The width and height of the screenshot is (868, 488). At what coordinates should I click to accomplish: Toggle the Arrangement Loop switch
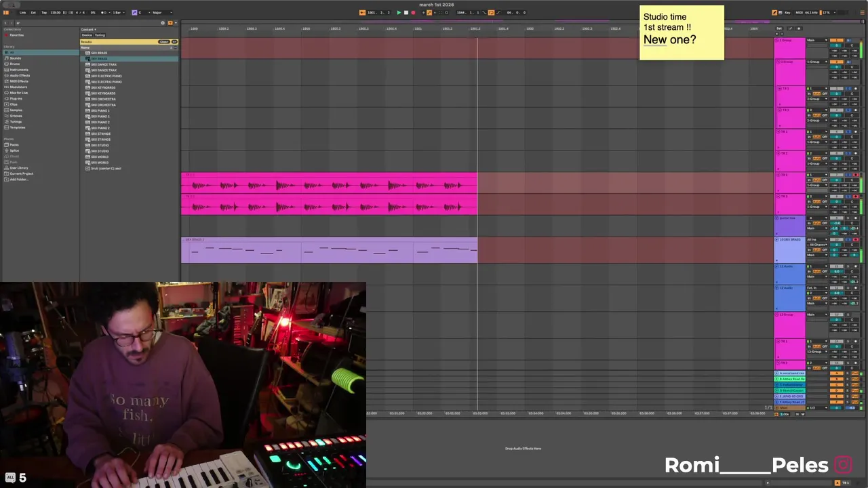(491, 12)
